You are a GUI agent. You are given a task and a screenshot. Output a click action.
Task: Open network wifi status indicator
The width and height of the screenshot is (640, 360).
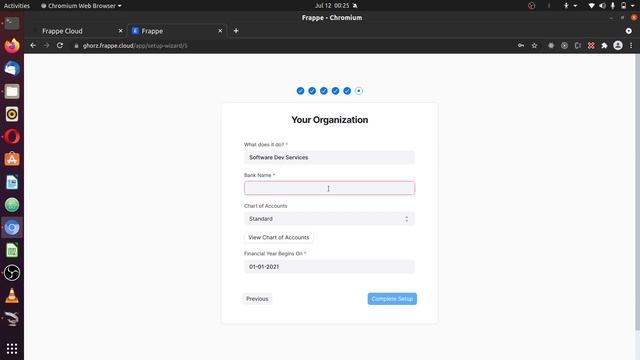pyautogui.click(x=591, y=6)
